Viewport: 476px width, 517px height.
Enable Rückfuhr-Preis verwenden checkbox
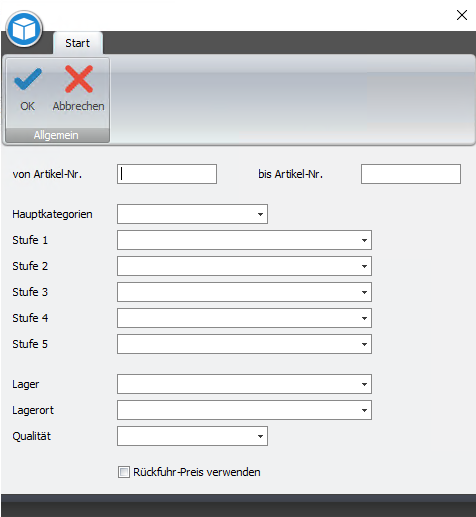124,472
